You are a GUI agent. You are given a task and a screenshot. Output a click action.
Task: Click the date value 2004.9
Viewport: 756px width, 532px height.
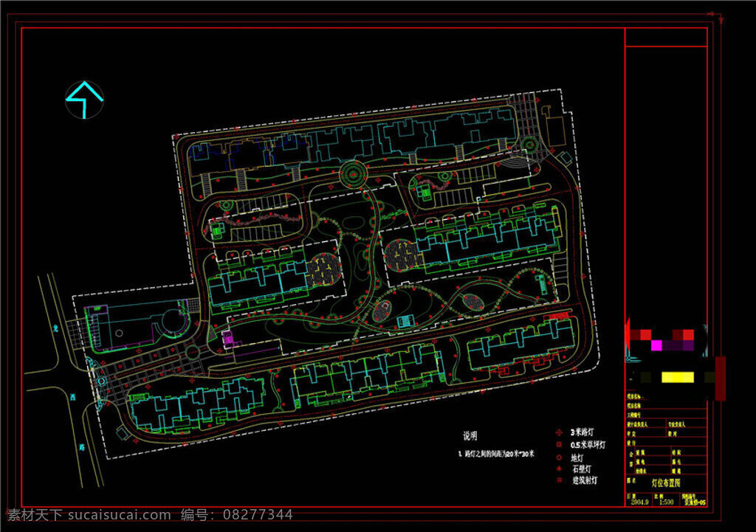click(x=640, y=502)
